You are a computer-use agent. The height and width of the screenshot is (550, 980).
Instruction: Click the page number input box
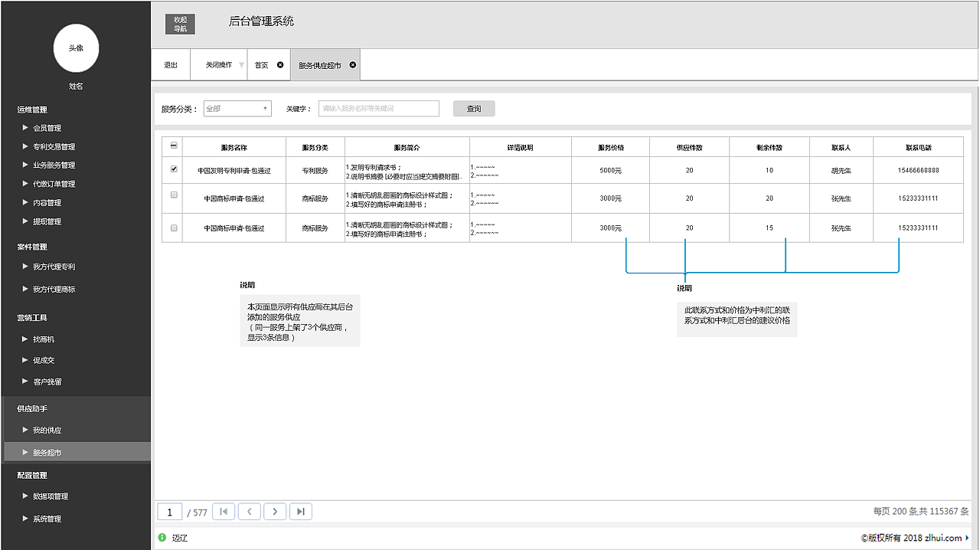170,512
